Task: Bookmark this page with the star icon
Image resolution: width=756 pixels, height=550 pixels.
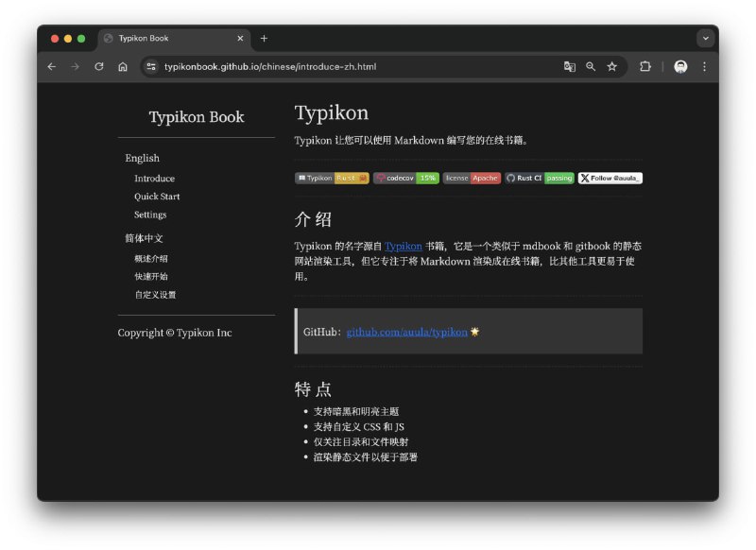Action: pyautogui.click(x=612, y=67)
